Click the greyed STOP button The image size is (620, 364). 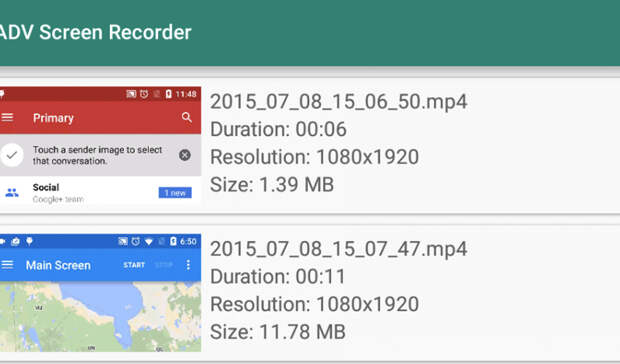point(164,265)
